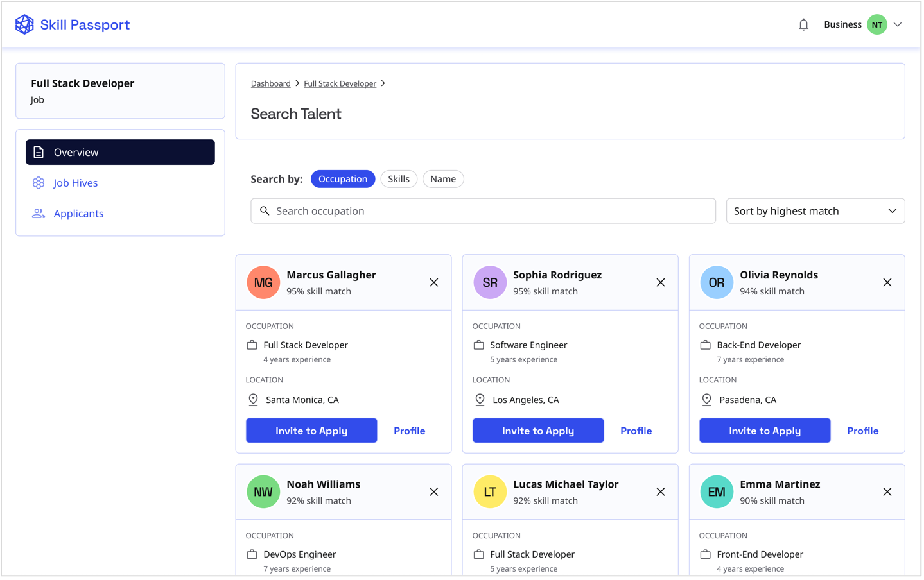This screenshot has height=580, width=924.
Task: Dismiss Marcus Gallagher's candidate card
Action: pyautogui.click(x=434, y=282)
